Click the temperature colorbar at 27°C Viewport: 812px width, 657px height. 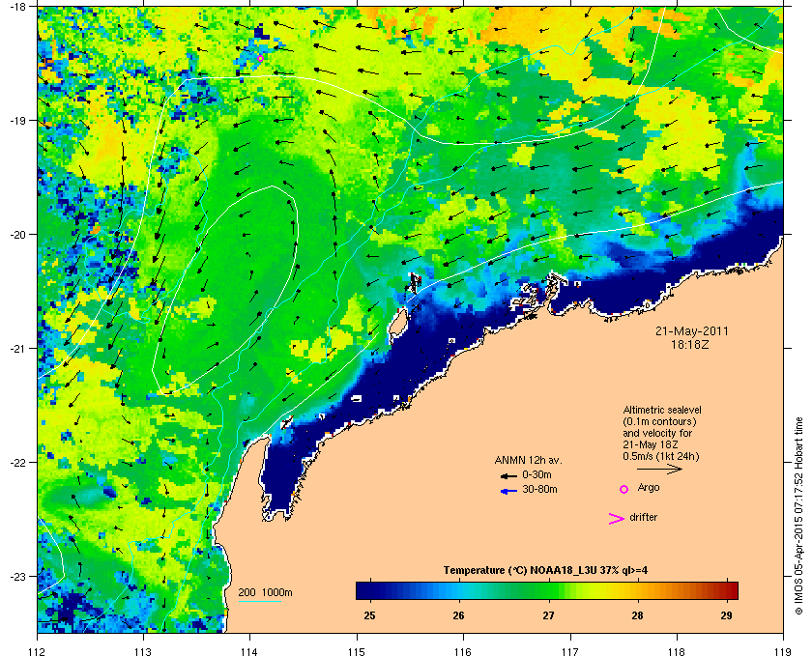(548, 590)
